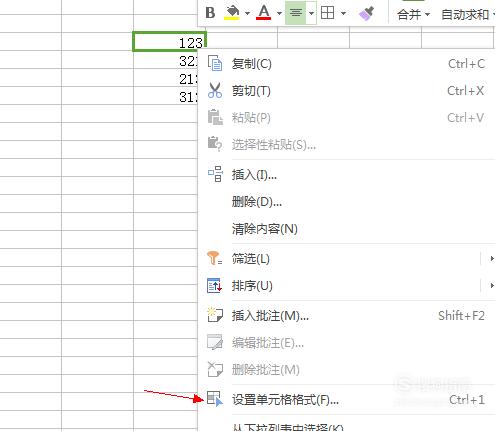This screenshot has width=495, height=431.
Task: Click the format cells icon
Action: (x=214, y=399)
